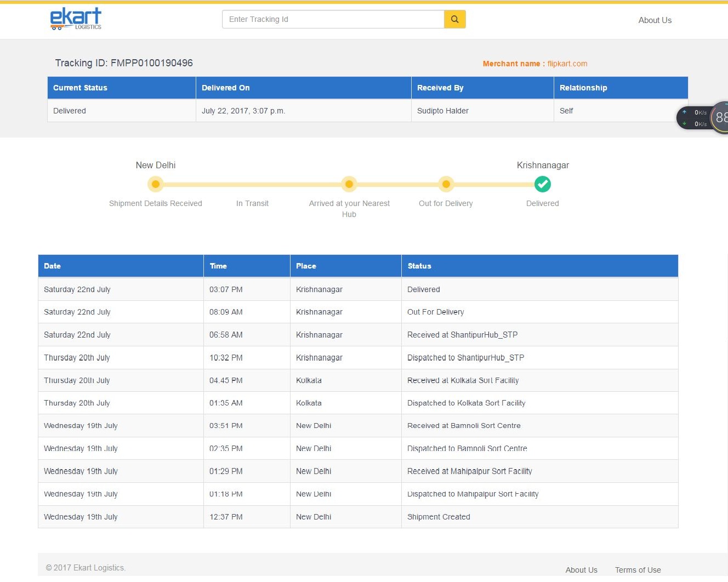Open About Us in the top navigation
728x582 pixels.
click(655, 20)
